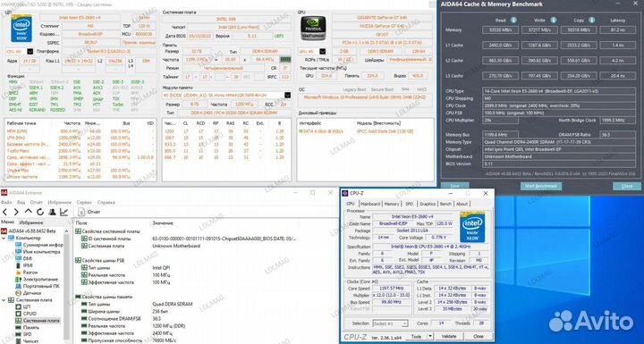Viewport: 644px width, 344px height.
Task: Collapse the Компьютер tree node
Action: pyautogui.click(x=4, y=238)
